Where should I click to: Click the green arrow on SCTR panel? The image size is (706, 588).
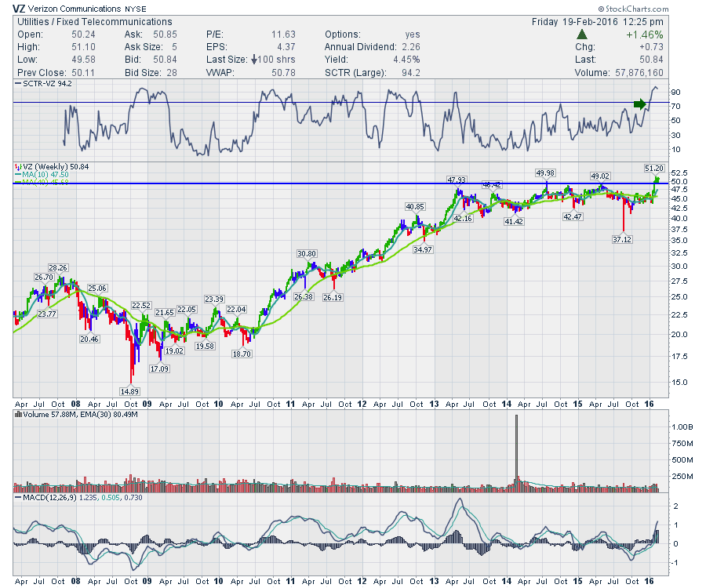642,103
